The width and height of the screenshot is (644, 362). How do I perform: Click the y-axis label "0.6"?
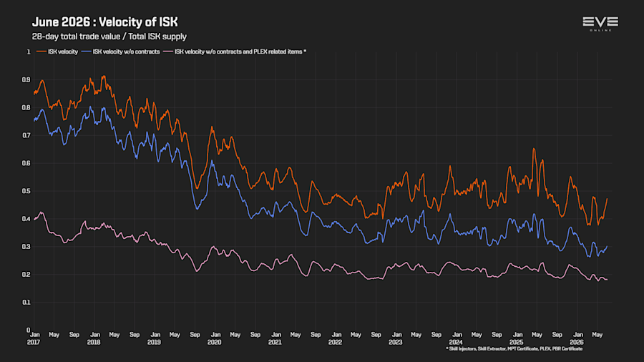click(26, 163)
